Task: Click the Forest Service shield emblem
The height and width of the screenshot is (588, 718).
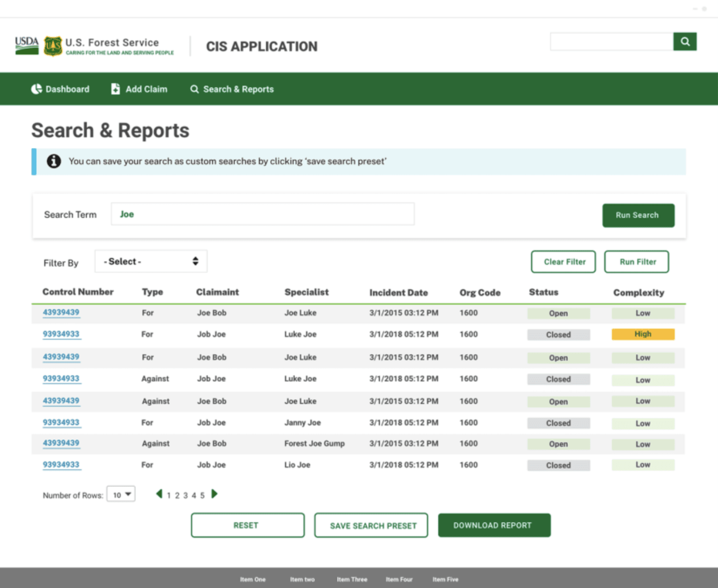Action: pos(53,46)
